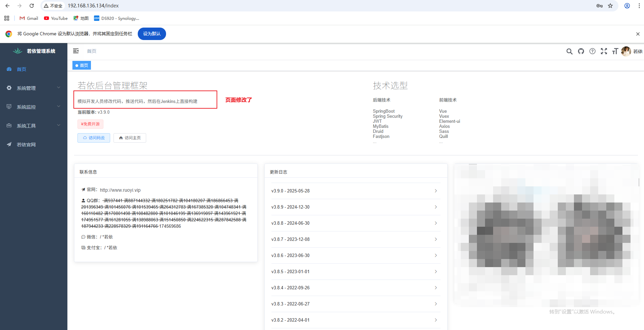Click the 访问码云 button

tap(94, 138)
